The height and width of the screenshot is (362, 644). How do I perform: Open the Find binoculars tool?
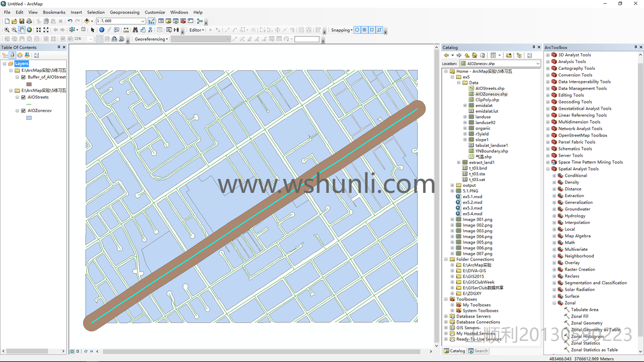(x=135, y=30)
